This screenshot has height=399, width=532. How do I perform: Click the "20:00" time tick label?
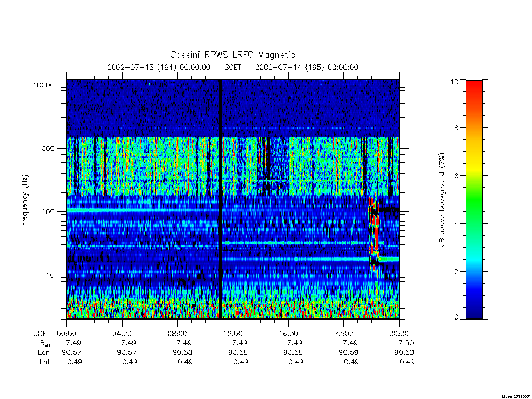coord(343,334)
